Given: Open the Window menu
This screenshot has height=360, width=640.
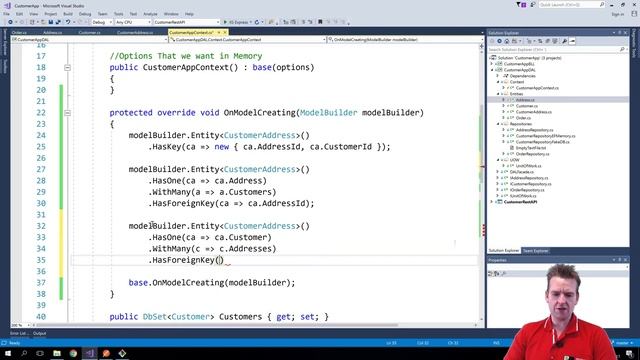Looking at the screenshot, I should pyautogui.click(x=171, y=14).
